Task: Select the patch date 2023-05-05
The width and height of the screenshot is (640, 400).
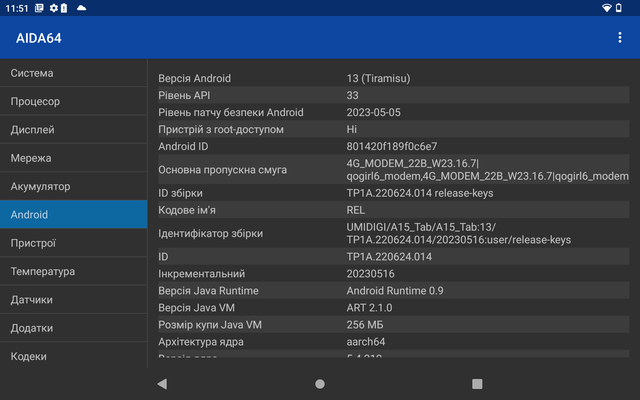Action: click(x=373, y=113)
